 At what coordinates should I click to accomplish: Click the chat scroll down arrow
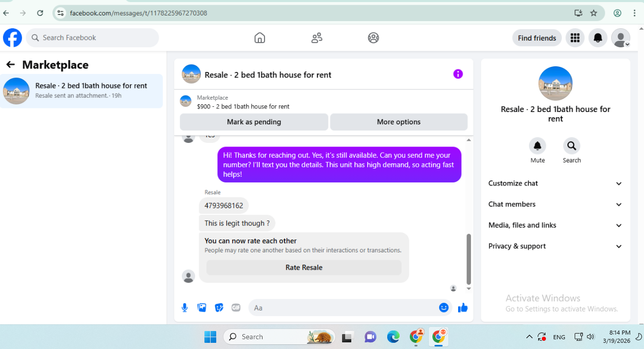[468, 289]
